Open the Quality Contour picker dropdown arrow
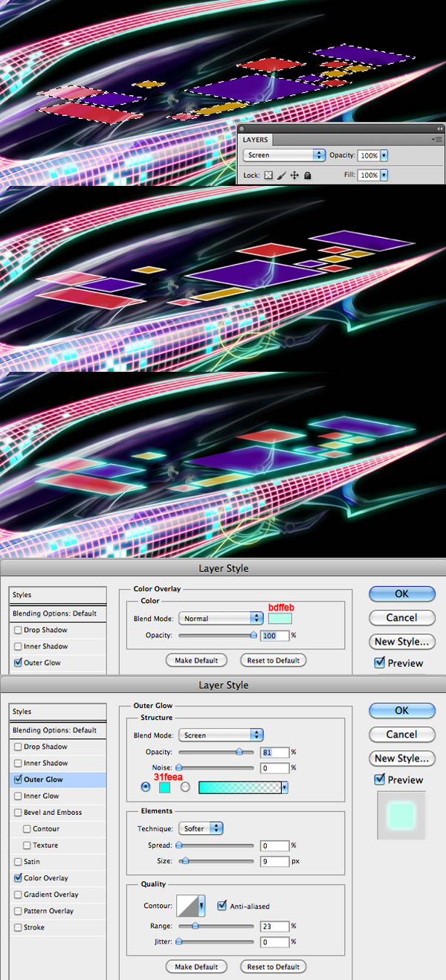This screenshot has width=446, height=980. pyautogui.click(x=202, y=906)
